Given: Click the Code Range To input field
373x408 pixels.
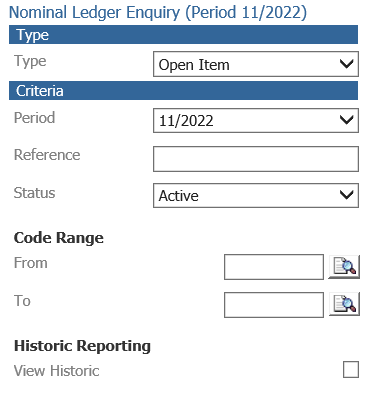Looking at the screenshot, I should click(x=274, y=305).
